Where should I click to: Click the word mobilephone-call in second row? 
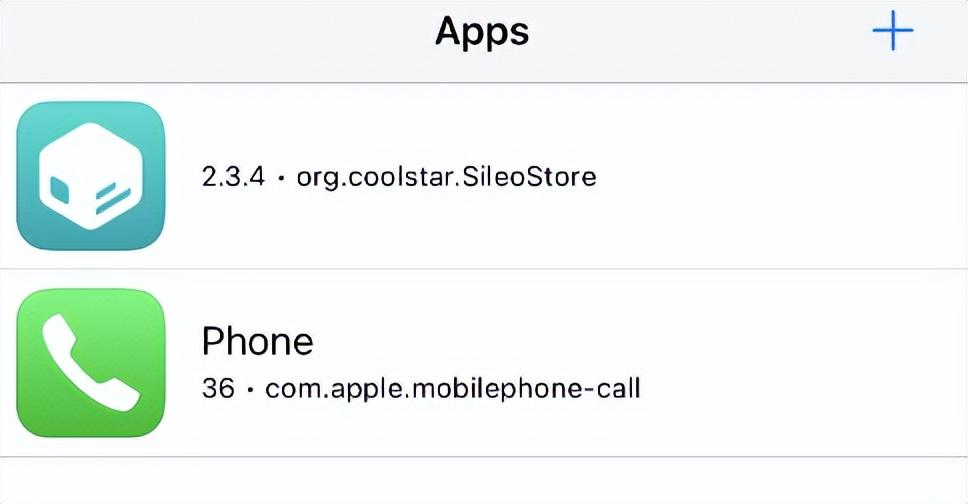coord(525,388)
